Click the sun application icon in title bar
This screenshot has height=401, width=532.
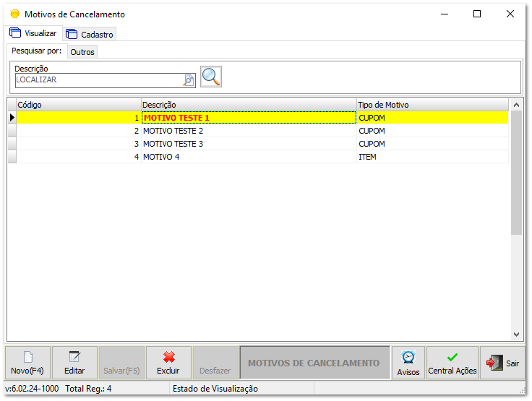pyautogui.click(x=14, y=14)
